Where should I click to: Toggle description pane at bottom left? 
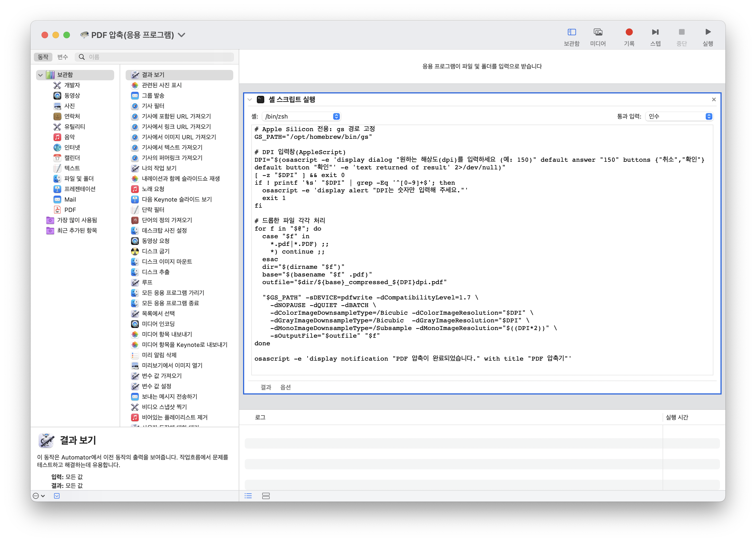click(x=57, y=496)
